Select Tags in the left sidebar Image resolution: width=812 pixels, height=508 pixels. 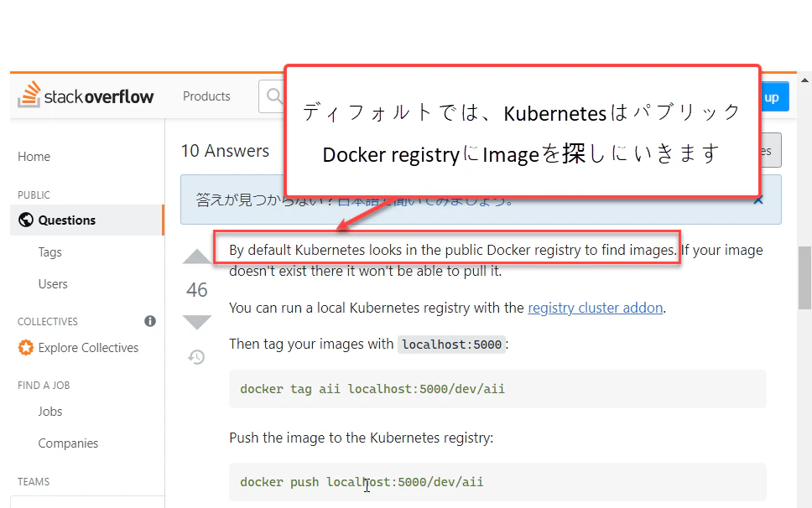(x=50, y=252)
